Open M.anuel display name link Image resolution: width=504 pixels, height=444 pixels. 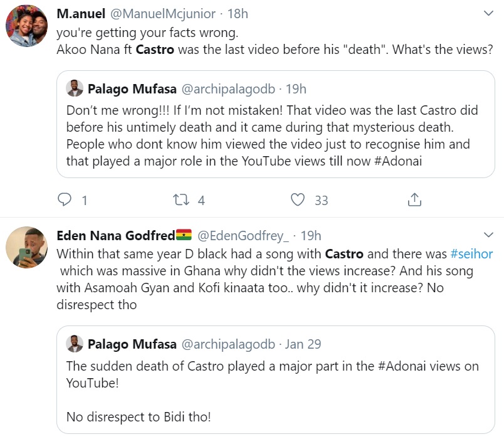(x=81, y=13)
